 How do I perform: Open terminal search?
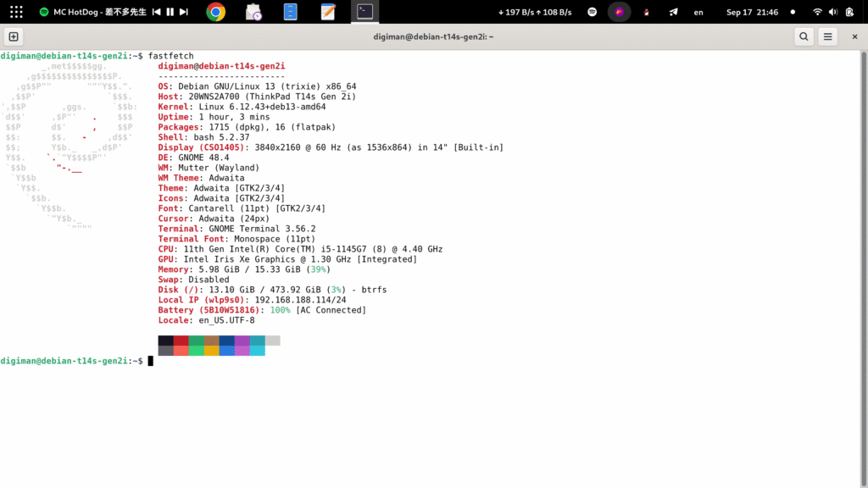pyautogui.click(x=804, y=36)
